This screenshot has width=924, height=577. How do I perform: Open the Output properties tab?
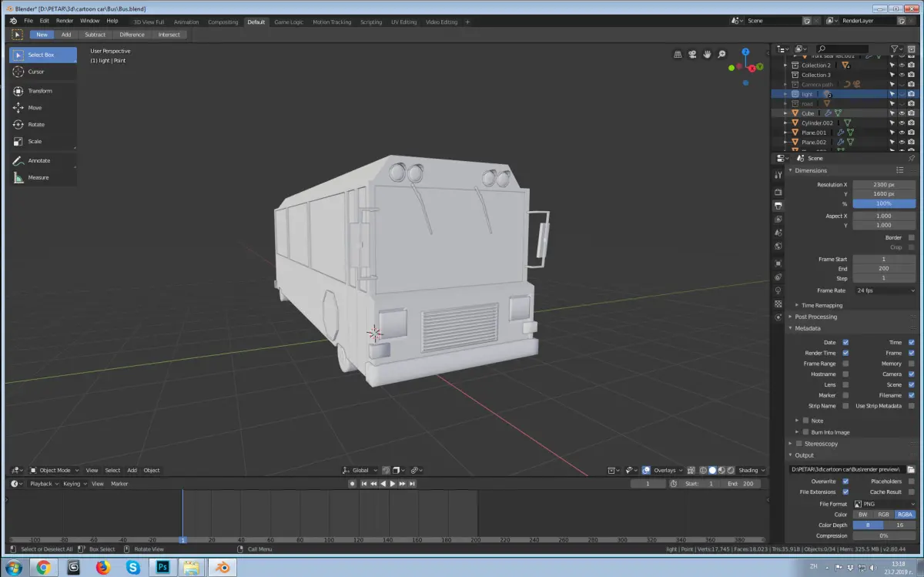778,206
